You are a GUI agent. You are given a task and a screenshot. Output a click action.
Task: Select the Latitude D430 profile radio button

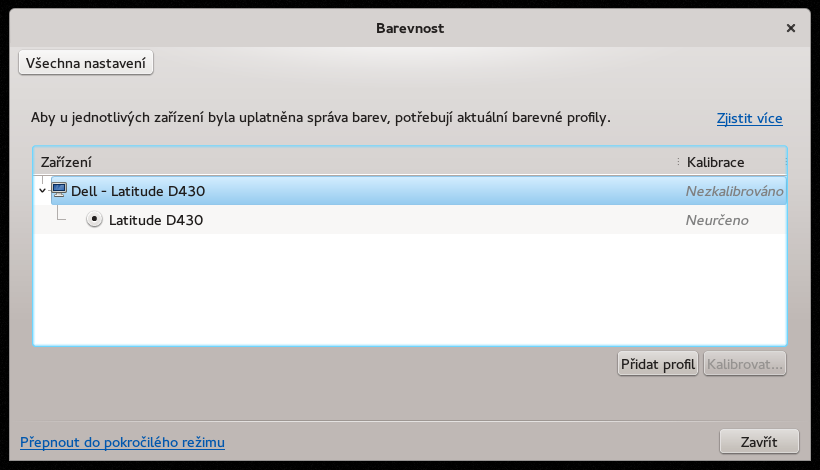(94, 220)
